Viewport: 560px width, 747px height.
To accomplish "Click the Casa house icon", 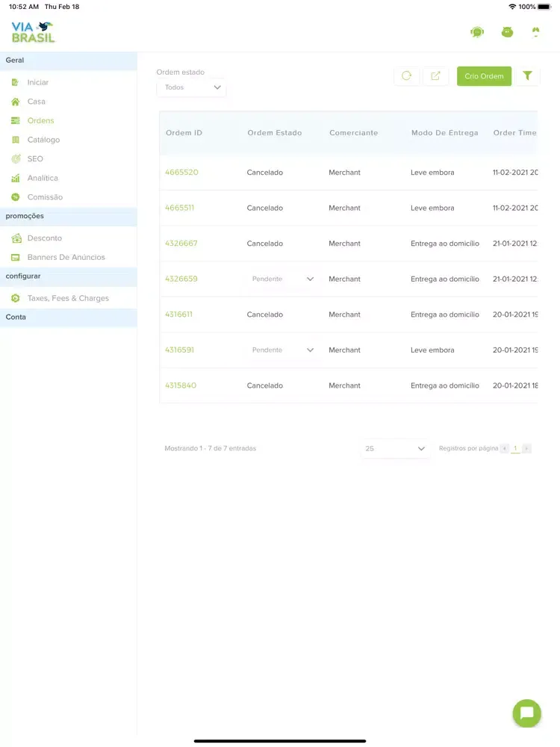I will pos(15,102).
